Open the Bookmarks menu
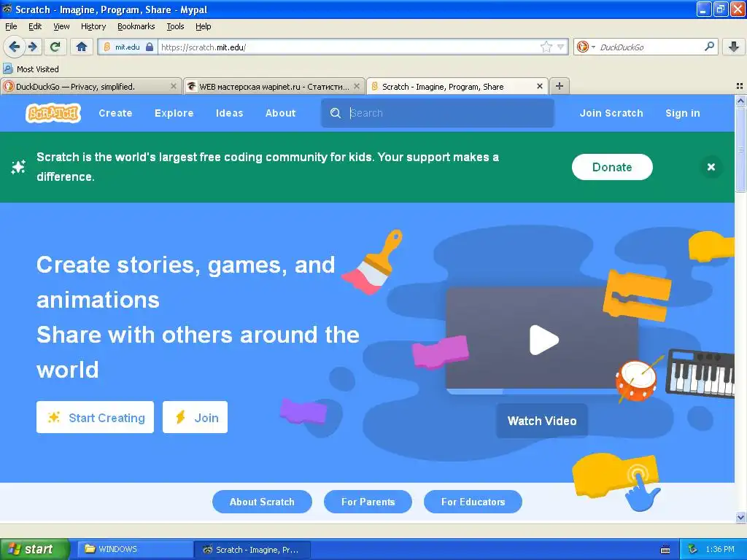 (x=136, y=26)
